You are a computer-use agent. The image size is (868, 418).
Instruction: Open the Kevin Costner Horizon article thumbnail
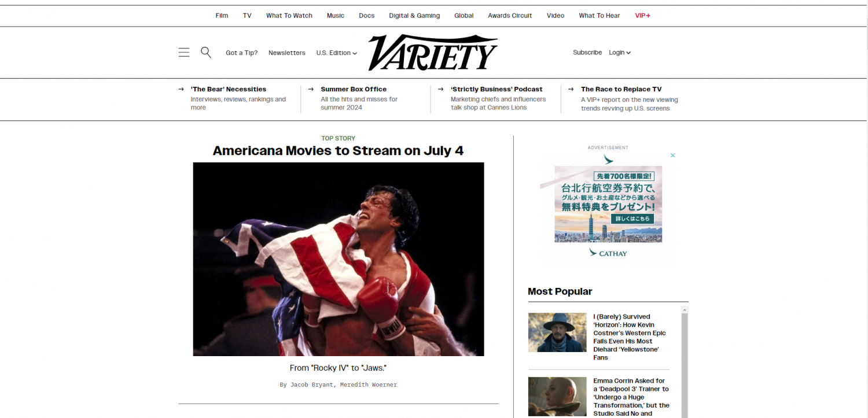pos(557,332)
